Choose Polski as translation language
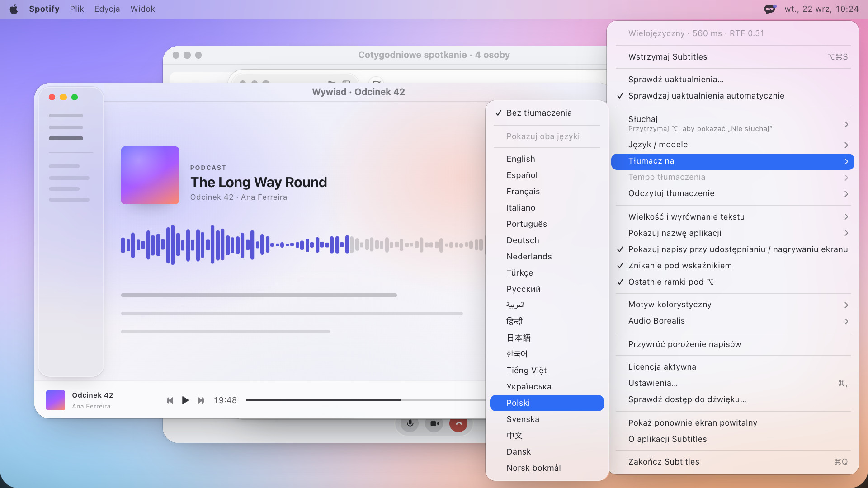The width and height of the screenshot is (868, 488). coord(547,403)
